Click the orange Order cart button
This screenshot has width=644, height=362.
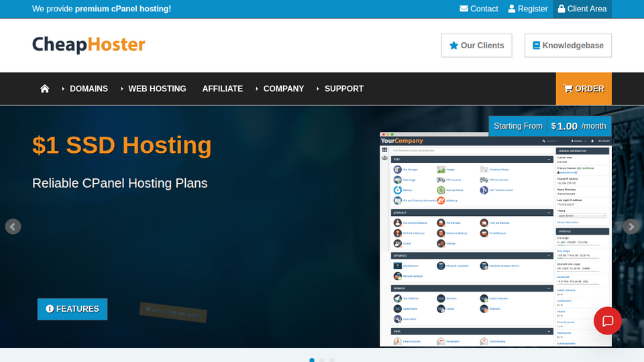point(584,88)
